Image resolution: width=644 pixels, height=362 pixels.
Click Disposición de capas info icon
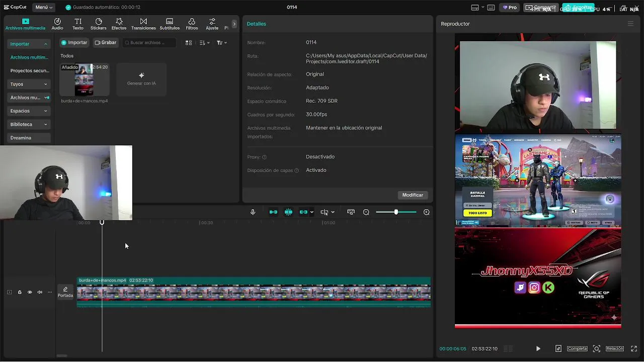click(x=296, y=170)
